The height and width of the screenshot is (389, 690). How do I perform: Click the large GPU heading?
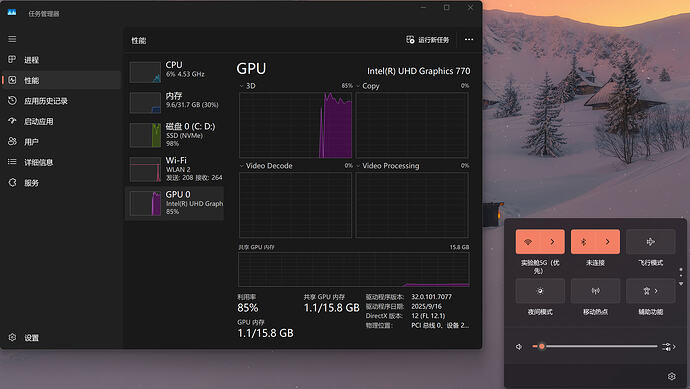(251, 69)
